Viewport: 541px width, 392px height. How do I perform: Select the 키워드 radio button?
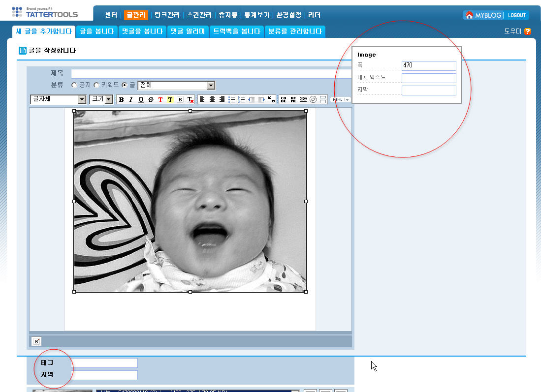pos(96,85)
